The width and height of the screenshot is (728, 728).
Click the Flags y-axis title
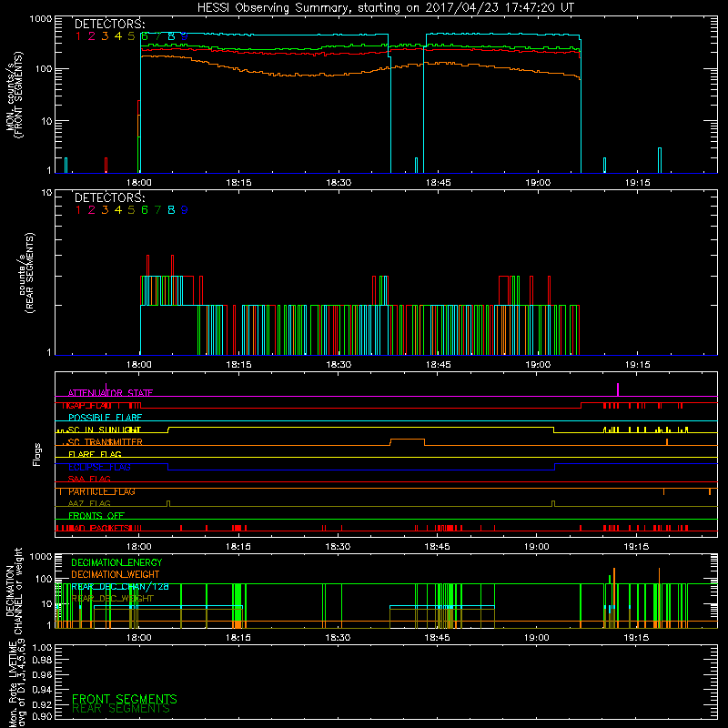coord(37,454)
